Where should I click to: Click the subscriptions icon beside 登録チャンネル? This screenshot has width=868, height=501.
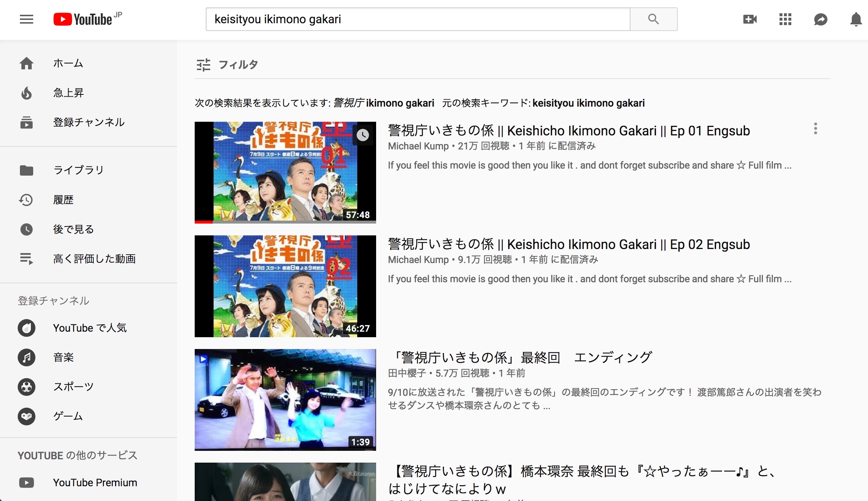(27, 122)
